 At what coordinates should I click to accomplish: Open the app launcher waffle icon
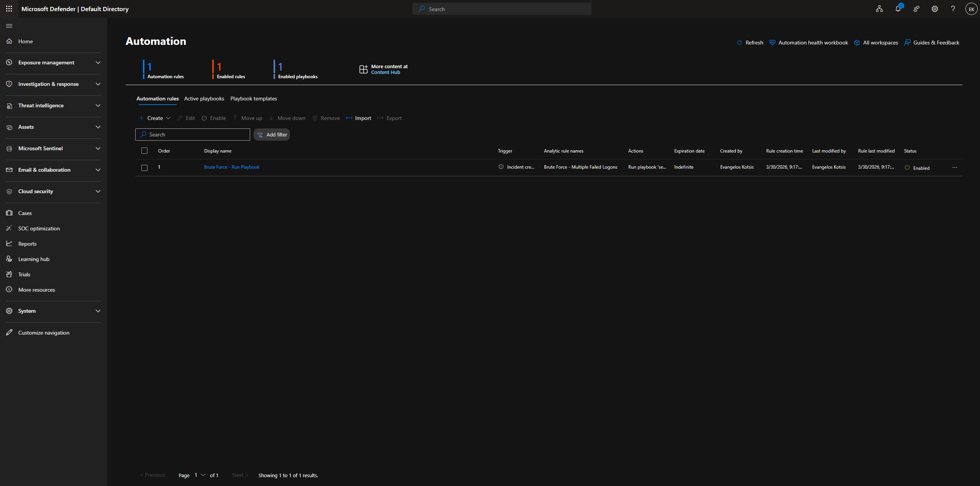pos(9,8)
